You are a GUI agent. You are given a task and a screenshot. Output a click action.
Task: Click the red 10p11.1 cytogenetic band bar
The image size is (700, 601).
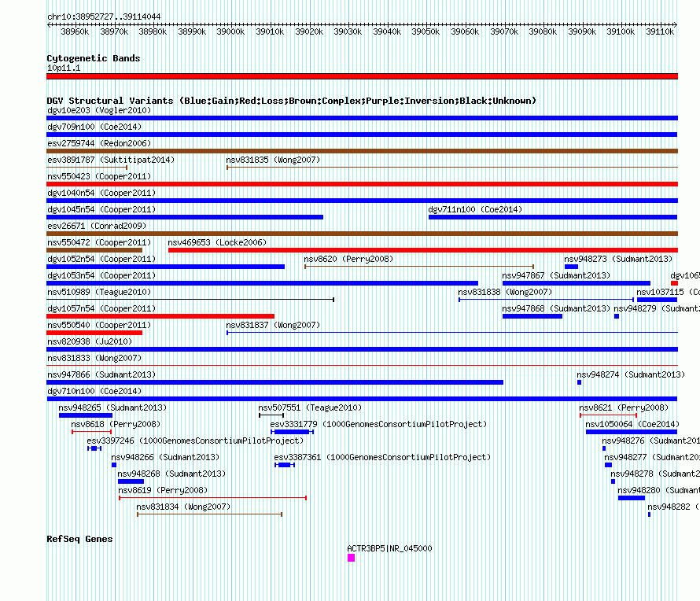(362, 76)
